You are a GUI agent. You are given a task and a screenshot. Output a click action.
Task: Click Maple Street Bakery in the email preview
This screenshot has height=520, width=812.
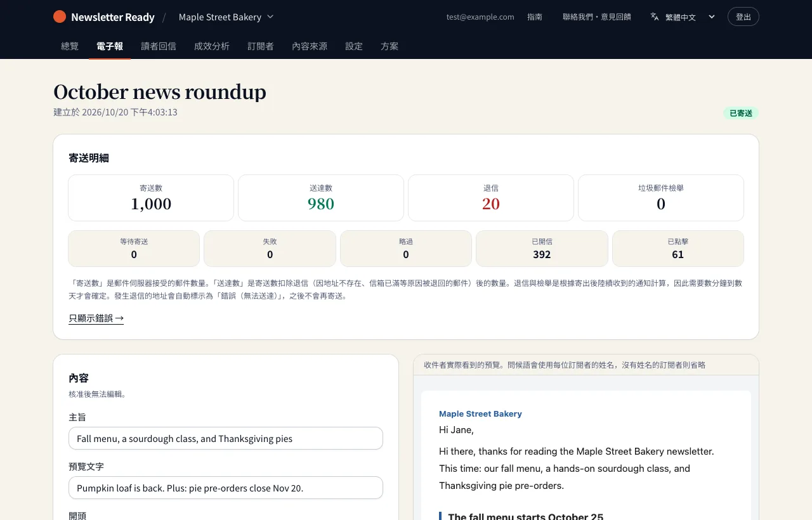[x=480, y=414]
